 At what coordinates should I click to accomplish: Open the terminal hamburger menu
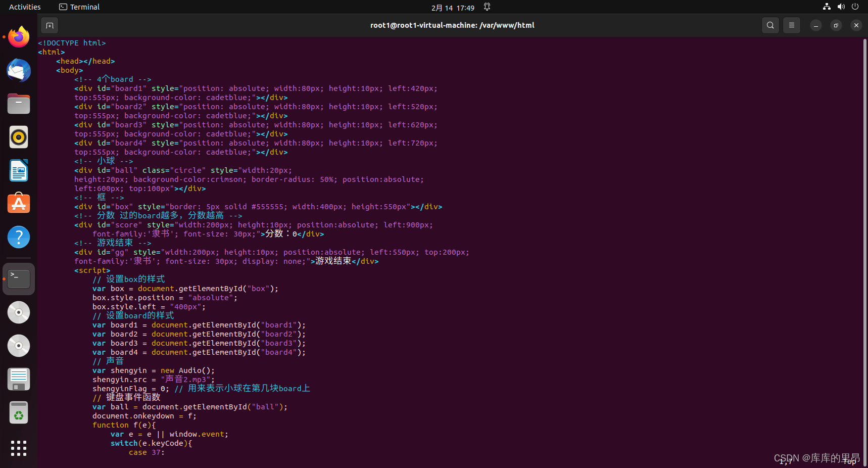tap(792, 25)
